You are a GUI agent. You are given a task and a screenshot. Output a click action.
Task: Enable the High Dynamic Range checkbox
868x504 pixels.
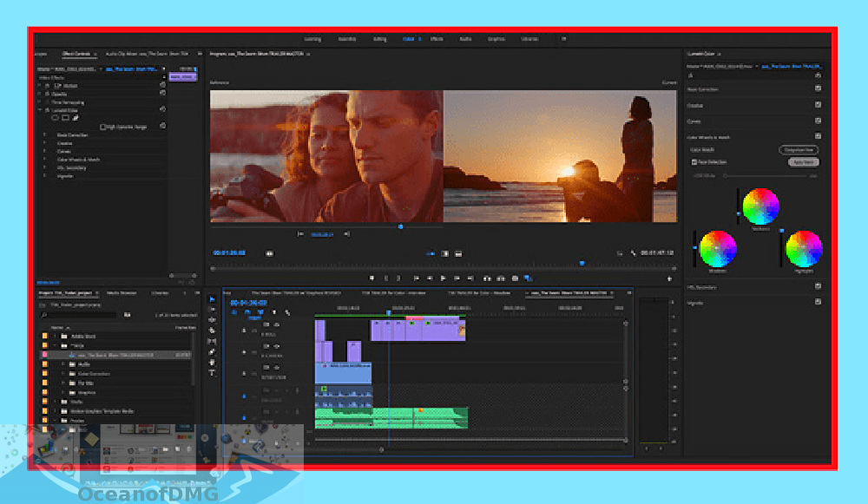point(103,127)
